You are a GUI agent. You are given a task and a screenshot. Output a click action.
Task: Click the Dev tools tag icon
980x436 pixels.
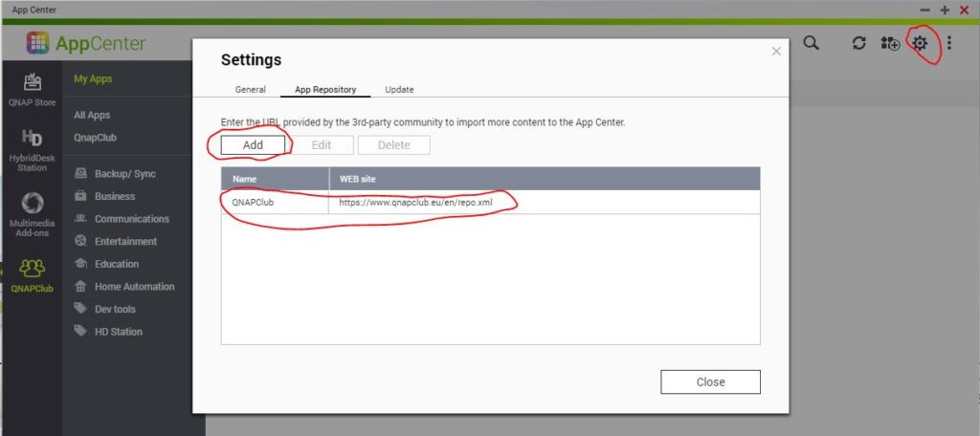80,309
